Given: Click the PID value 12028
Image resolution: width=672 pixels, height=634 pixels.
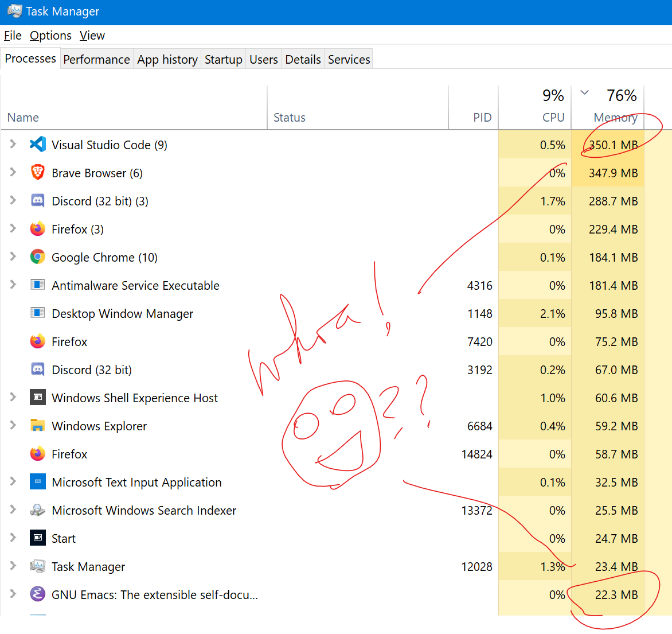Looking at the screenshot, I should pyautogui.click(x=476, y=567).
